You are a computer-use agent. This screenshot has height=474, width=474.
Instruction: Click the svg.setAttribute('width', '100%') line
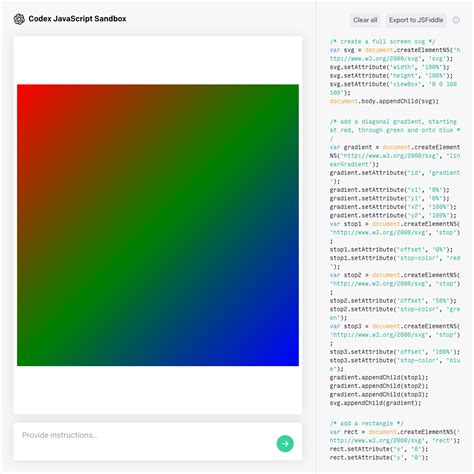(390, 67)
